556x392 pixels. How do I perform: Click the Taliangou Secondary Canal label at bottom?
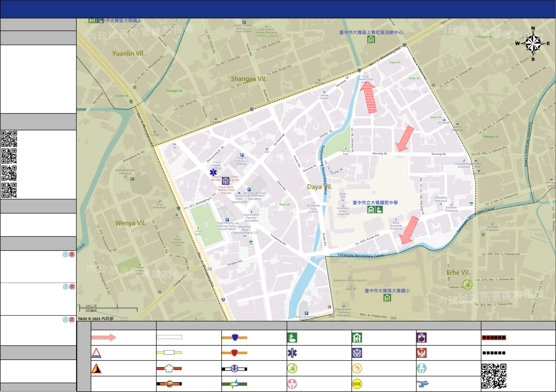pyautogui.click(x=360, y=255)
